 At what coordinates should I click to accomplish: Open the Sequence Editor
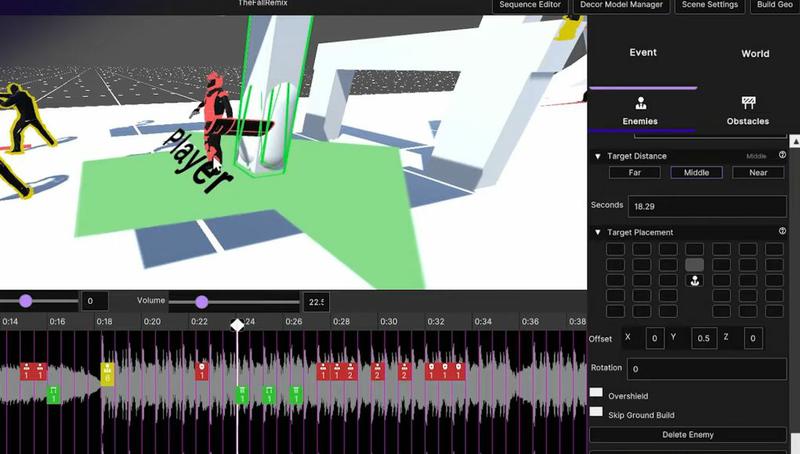pyautogui.click(x=532, y=5)
